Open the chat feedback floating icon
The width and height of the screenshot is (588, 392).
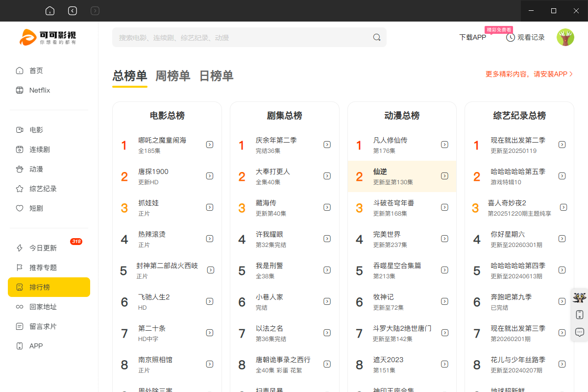coord(579,332)
